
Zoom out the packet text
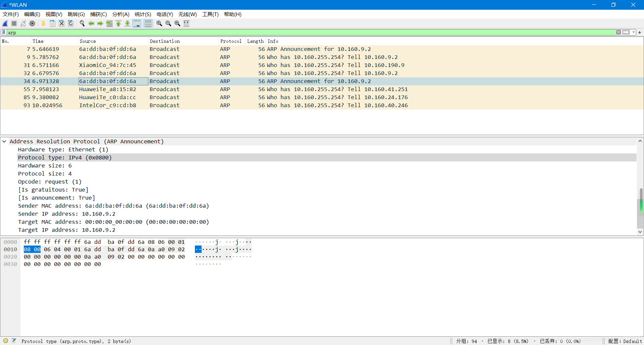(168, 23)
